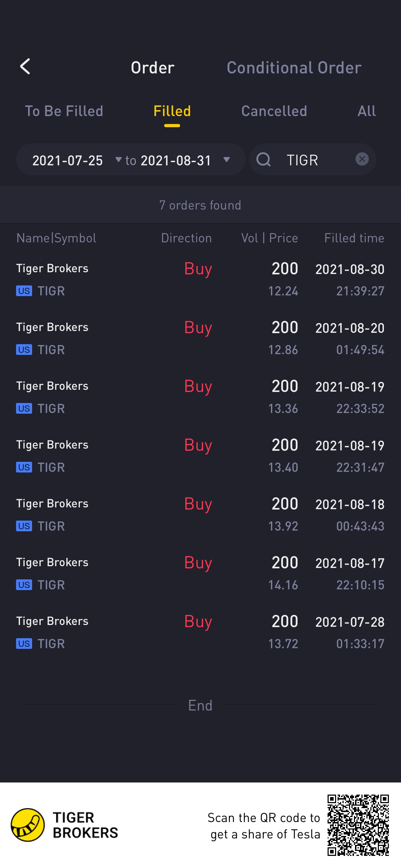This screenshot has height=868, width=401.
Task: Show the All orders tab
Action: click(366, 111)
